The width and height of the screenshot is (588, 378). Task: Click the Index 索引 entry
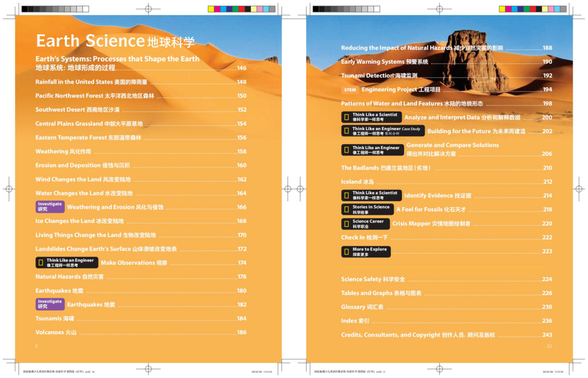pyautogui.click(x=355, y=321)
